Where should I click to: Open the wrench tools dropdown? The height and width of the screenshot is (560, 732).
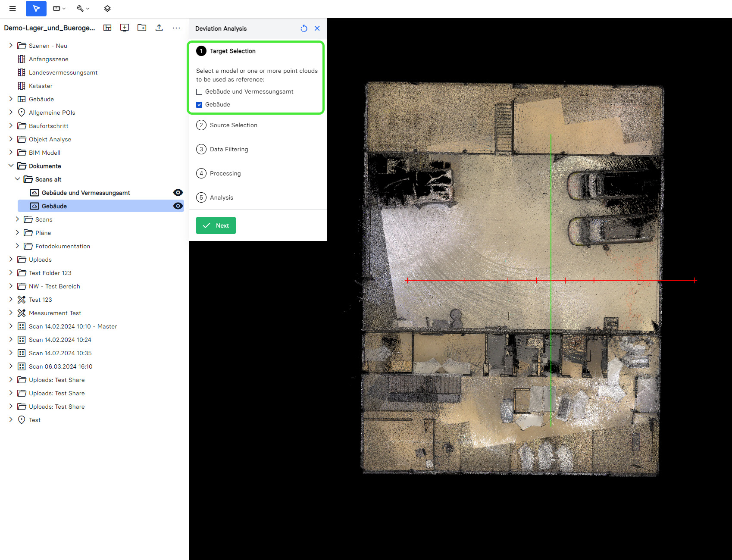(83, 9)
